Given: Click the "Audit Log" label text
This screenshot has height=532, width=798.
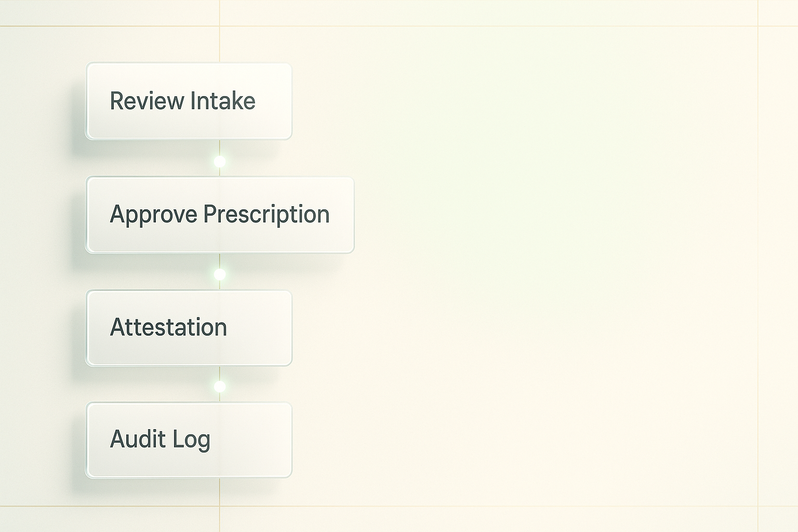Looking at the screenshot, I should (160, 440).
